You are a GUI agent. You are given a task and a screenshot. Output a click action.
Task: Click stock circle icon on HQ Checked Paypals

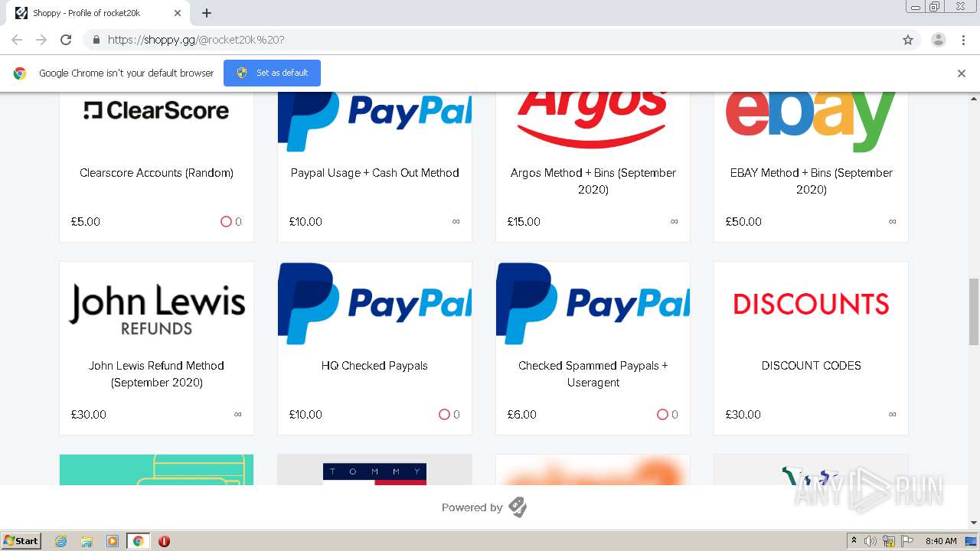point(444,415)
